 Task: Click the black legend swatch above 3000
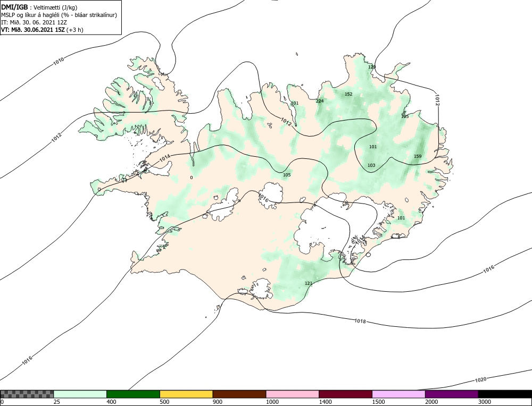(505, 394)
